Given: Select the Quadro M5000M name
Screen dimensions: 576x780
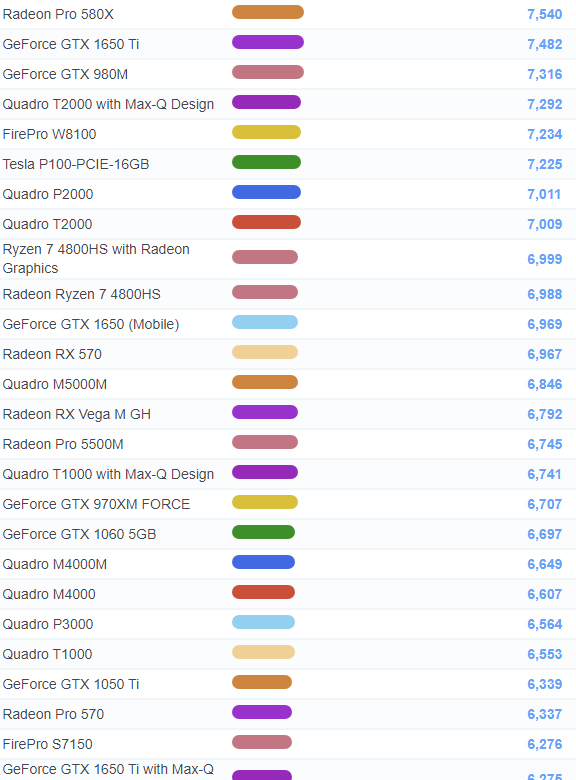Looking at the screenshot, I should coord(55,384).
